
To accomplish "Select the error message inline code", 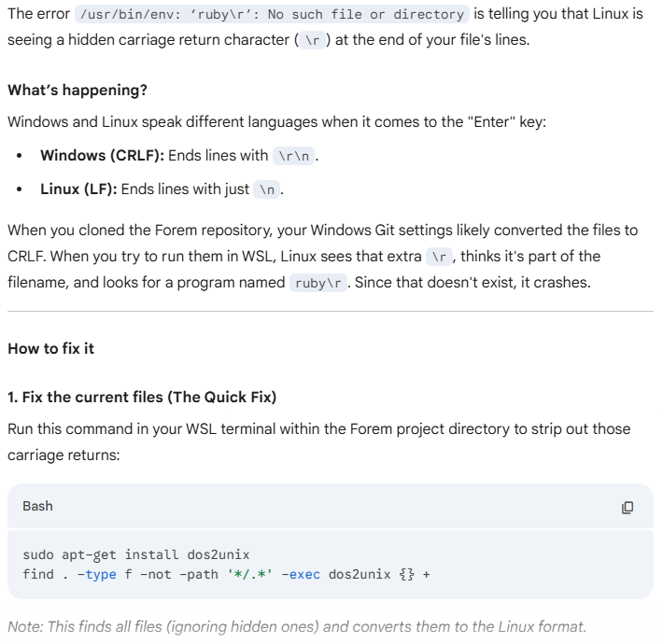I will pos(272,14).
